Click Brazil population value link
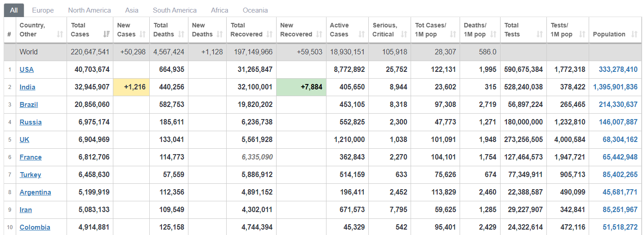The width and height of the screenshot is (644, 235). pyautogui.click(x=618, y=104)
